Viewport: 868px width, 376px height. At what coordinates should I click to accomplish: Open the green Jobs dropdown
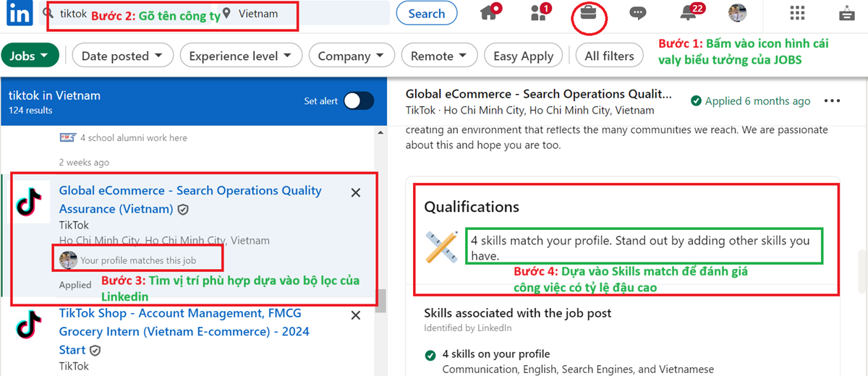point(30,56)
